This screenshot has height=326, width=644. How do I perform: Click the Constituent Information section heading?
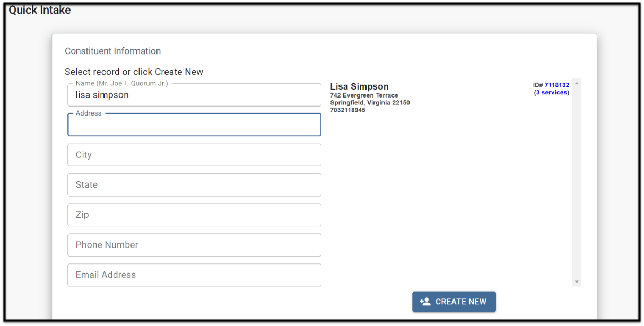112,51
